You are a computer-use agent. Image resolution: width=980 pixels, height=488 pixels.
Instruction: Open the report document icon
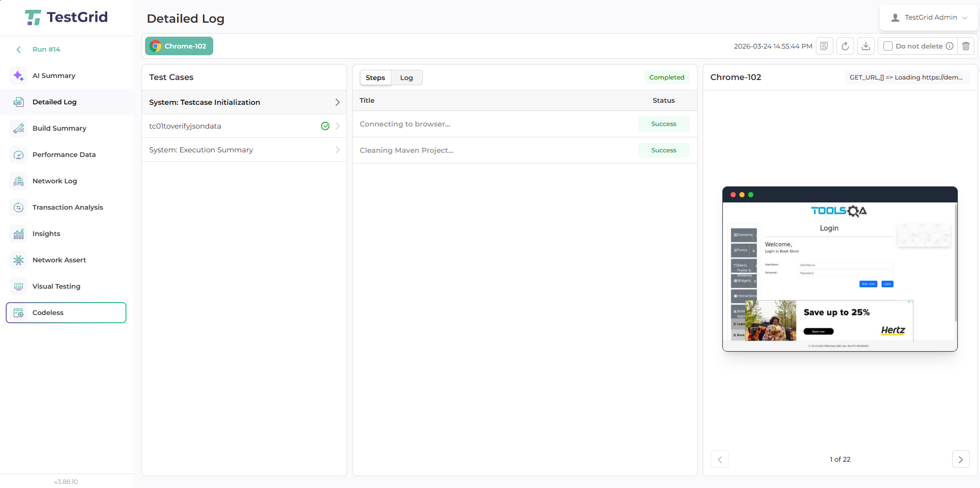point(824,46)
